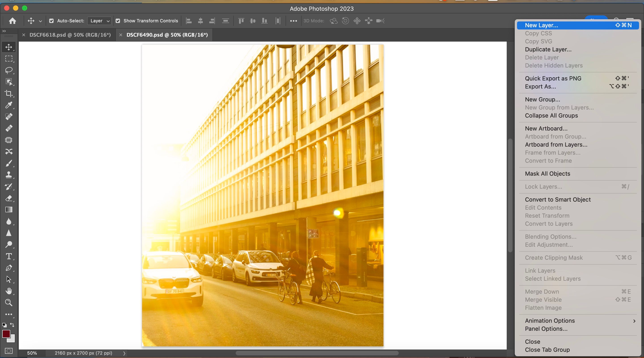This screenshot has height=358, width=644.
Task: Open the Auto-Select Layer dropdown
Action: pos(99,21)
